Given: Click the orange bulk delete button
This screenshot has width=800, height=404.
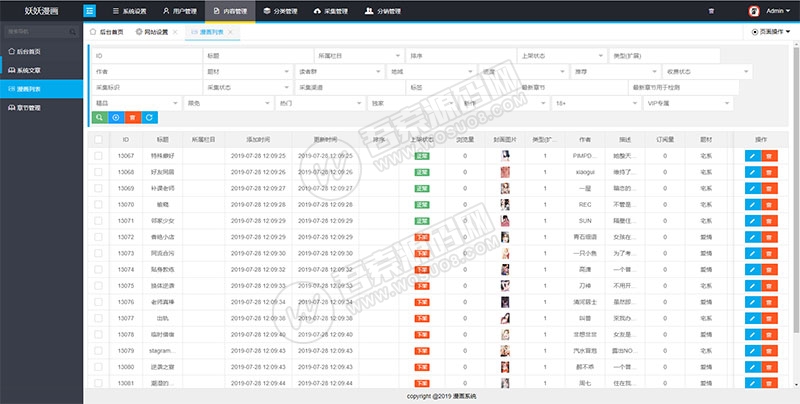Looking at the screenshot, I should click(134, 117).
